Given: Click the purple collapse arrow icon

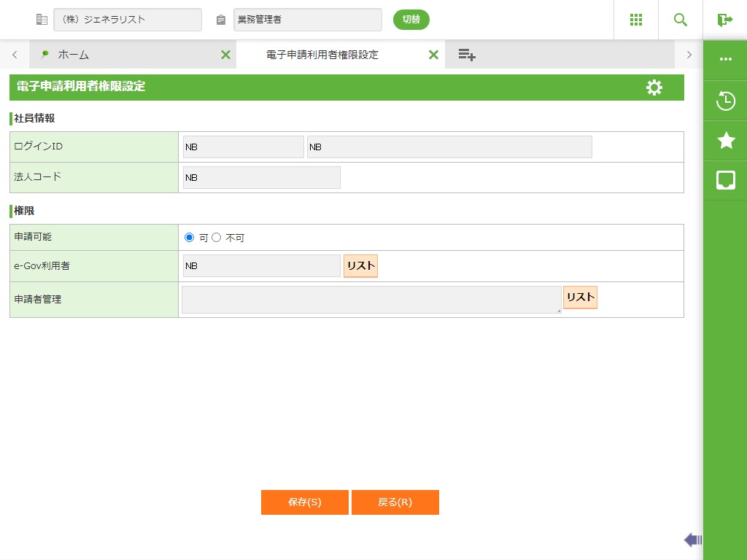Looking at the screenshot, I should click(x=692, y=540).
